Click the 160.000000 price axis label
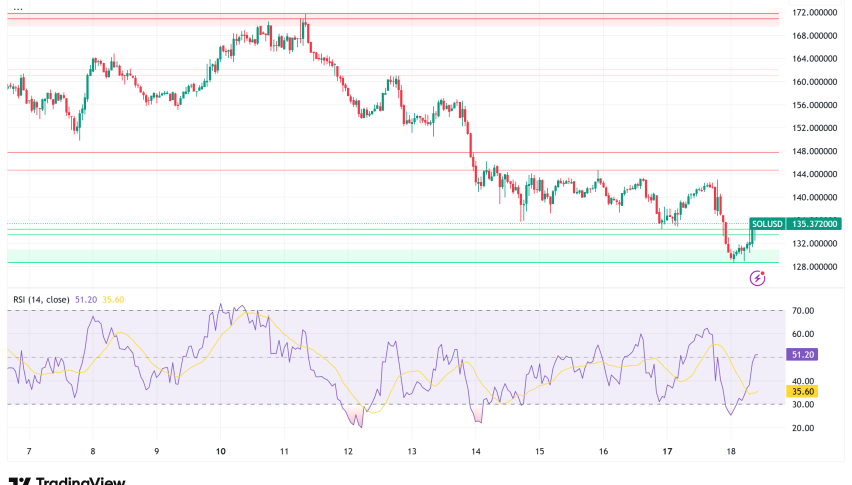This screenshot has height=485, width=852. (815, 82)
